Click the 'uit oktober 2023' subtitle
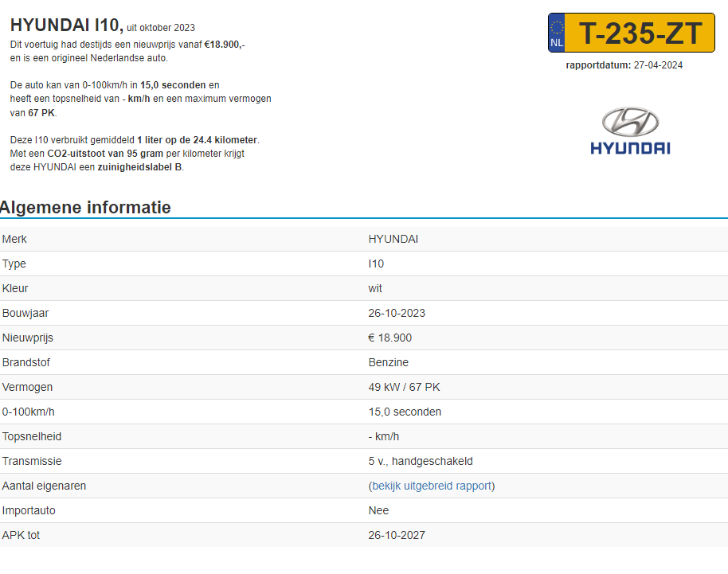 (x=161, y=28)
